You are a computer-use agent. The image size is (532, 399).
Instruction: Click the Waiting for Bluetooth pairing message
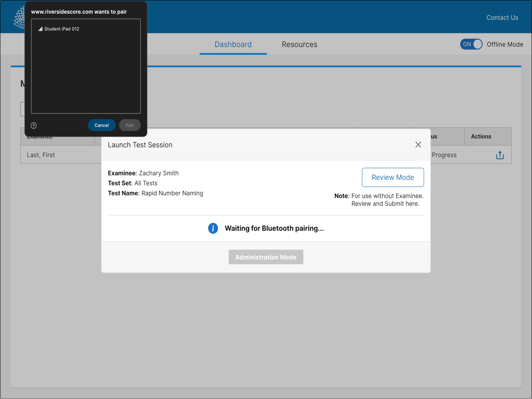(x=274, y=228)
